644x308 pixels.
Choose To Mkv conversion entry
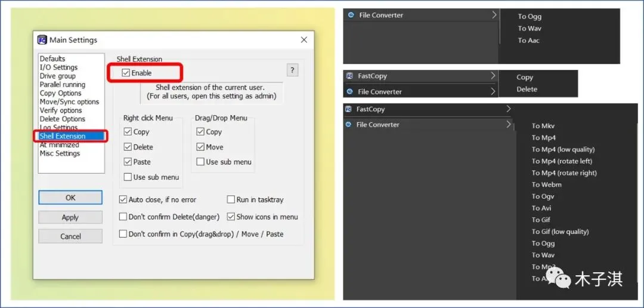pos(543,126)
